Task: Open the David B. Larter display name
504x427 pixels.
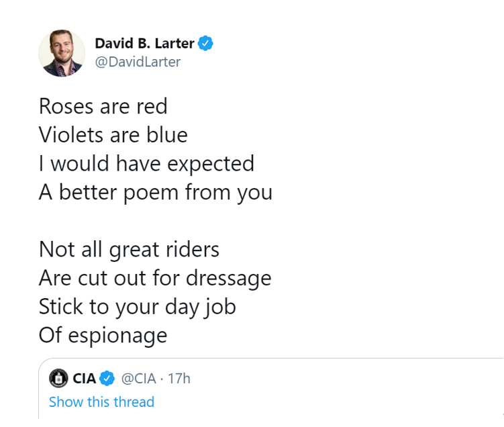Action: coord(144,44)
